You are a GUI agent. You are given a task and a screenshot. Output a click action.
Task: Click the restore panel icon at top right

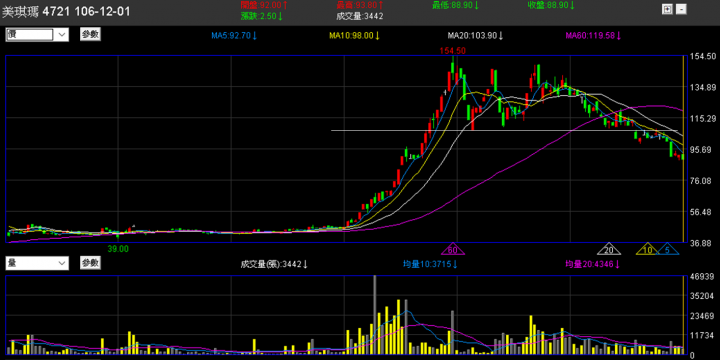point(667,9)
